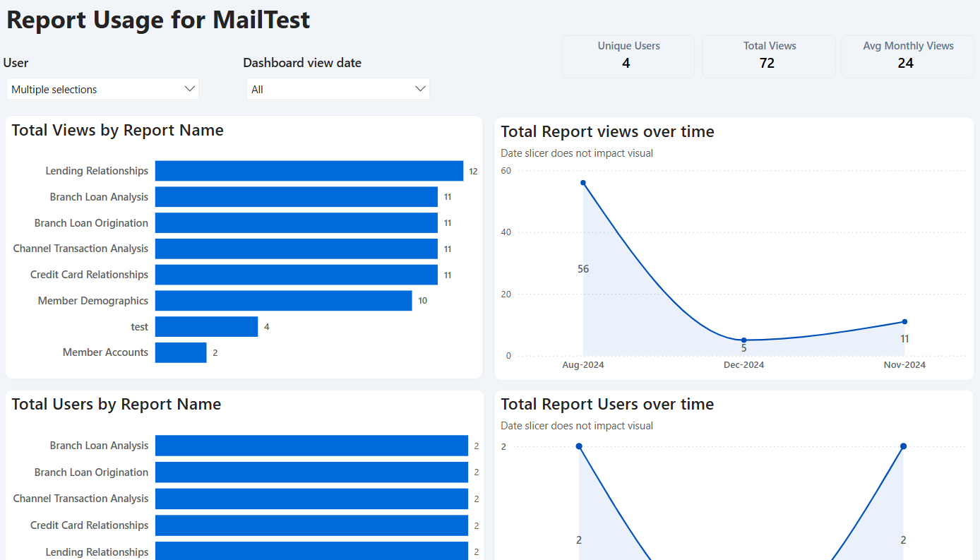Click the Avg Monthly Views card

[907, 56]
